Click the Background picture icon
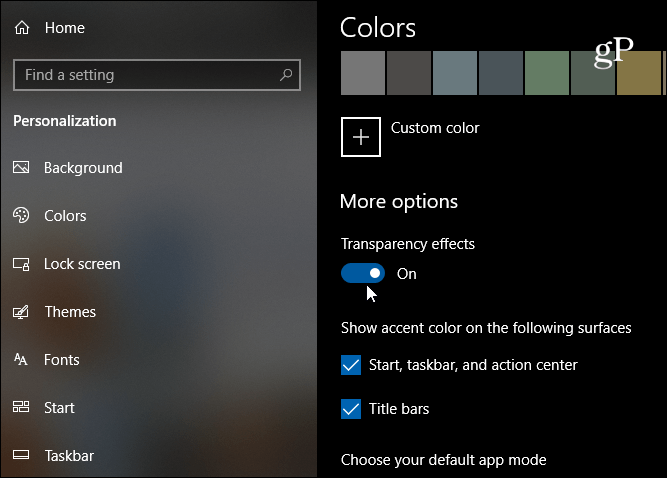The width and height of the screenshot is (667, 478). click(x=21, y=167)
